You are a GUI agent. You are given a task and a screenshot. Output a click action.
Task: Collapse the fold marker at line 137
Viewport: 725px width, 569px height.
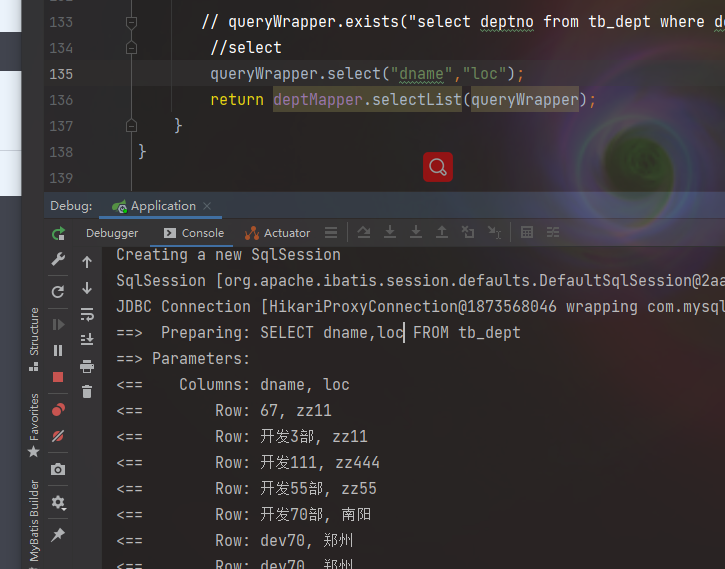pos(131,126)
